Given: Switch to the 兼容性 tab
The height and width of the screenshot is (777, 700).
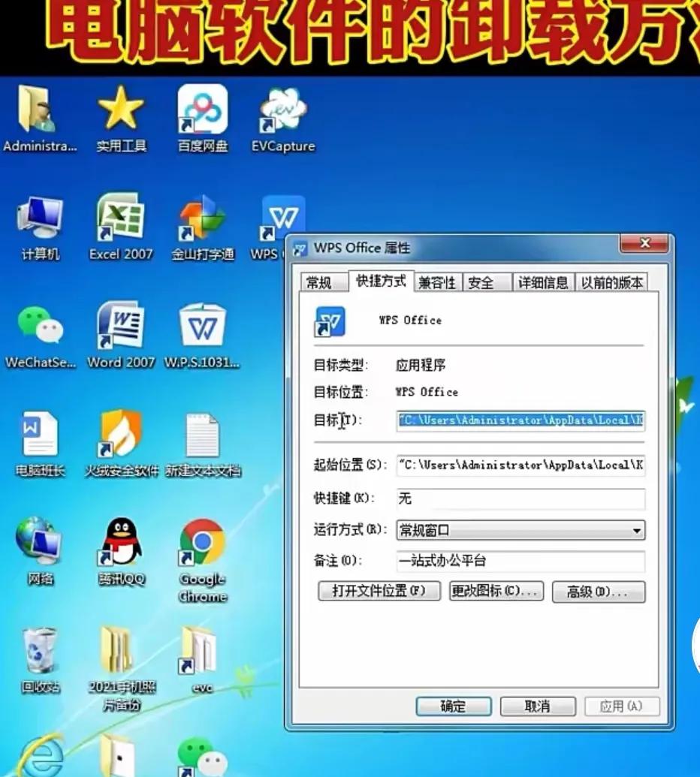Looking at the screenshot, I should pos(437,282).
